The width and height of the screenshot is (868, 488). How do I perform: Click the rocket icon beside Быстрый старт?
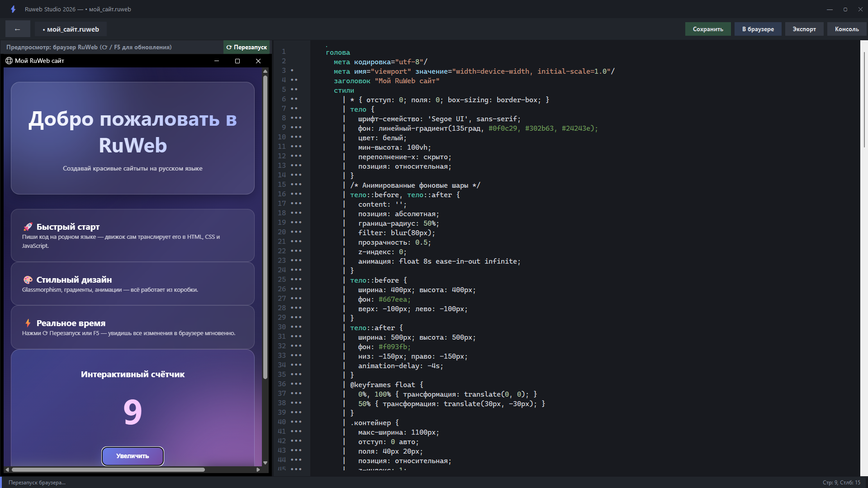pyautogui.click(x=28, y=227)
